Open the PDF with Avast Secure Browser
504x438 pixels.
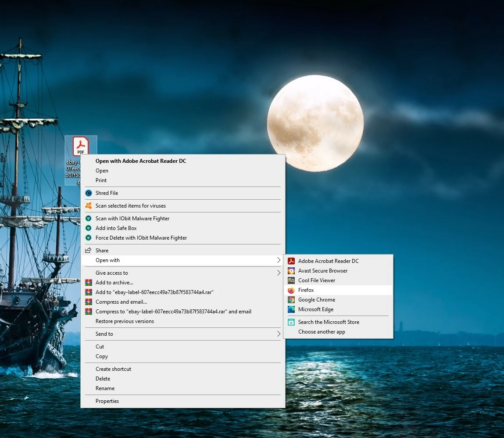(338, 270)
